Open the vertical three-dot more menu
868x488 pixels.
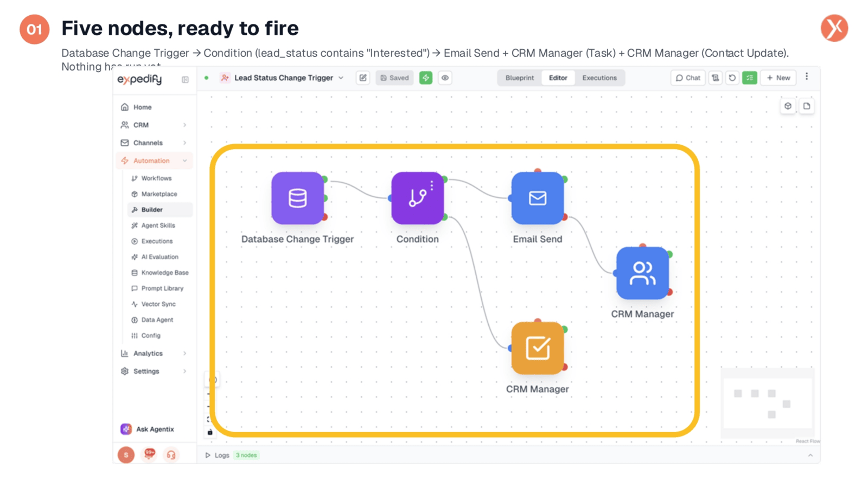[x=807, y=76]
